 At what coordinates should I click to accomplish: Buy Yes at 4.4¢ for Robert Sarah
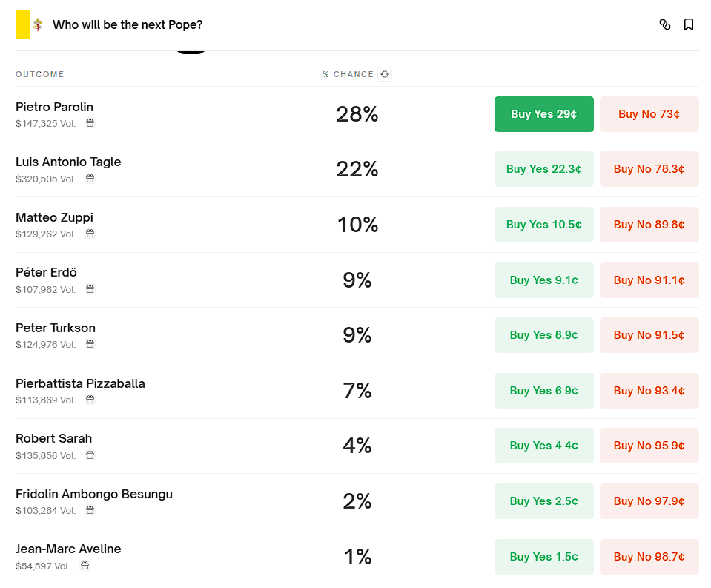click(x=543, y=446)
